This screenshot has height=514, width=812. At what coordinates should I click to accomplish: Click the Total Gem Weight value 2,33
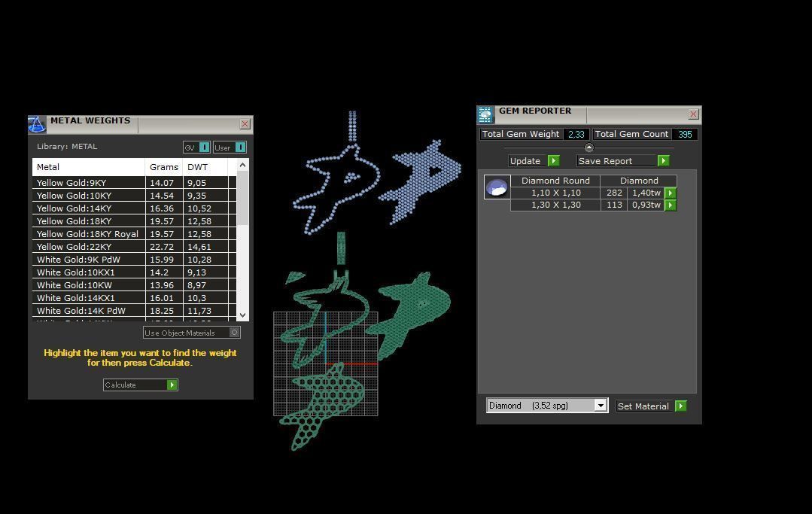click(576, 135)
